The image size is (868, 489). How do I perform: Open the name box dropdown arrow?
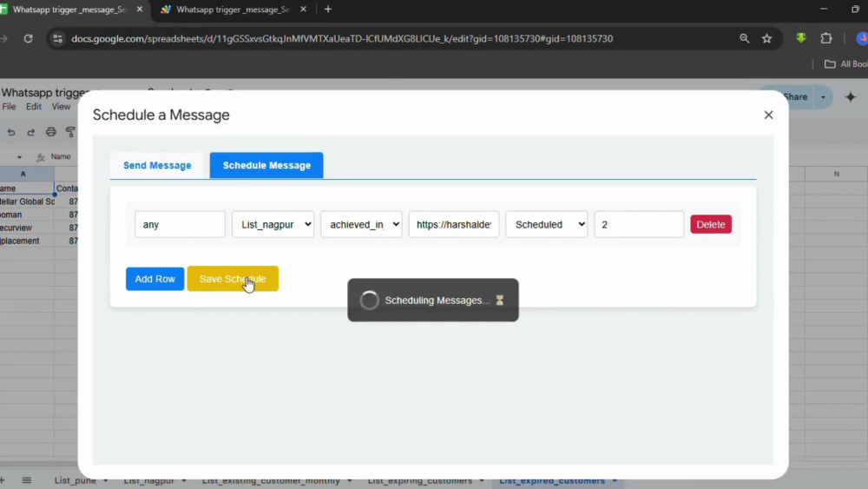19,157
